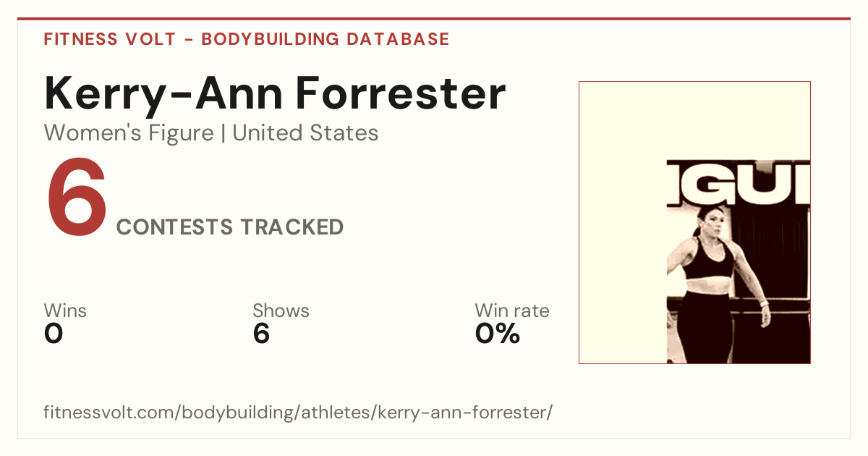The image size is (868, 456).
Task: Click the United States country label
Action: [x=305, y=133]
